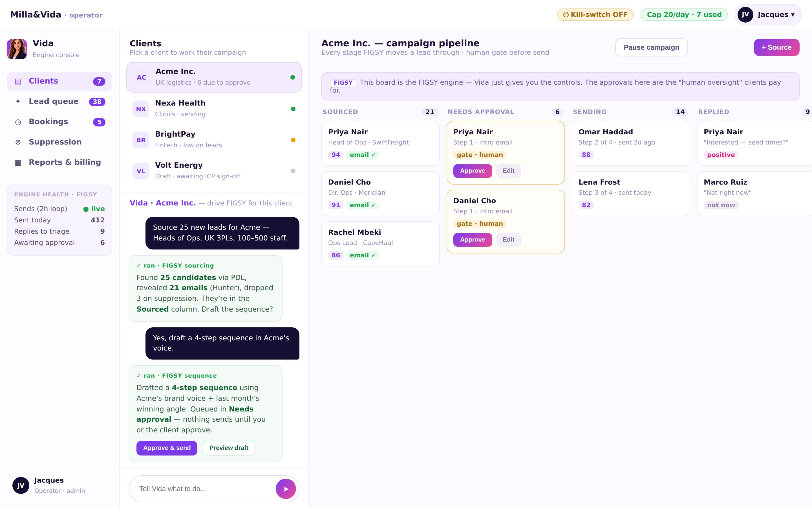The height and width of the screenshot is (508, 812).
Task: Edit Priya Nair's intro email
Action: [508, 171]
